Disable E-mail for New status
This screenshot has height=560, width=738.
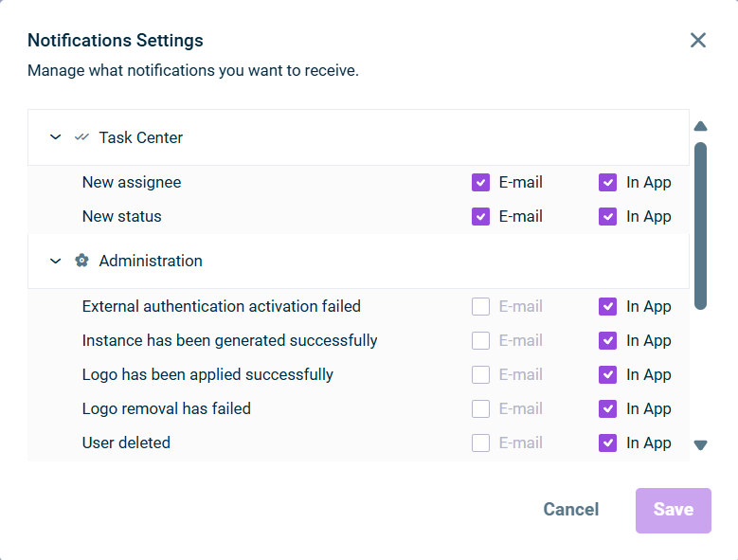[481, 217]
